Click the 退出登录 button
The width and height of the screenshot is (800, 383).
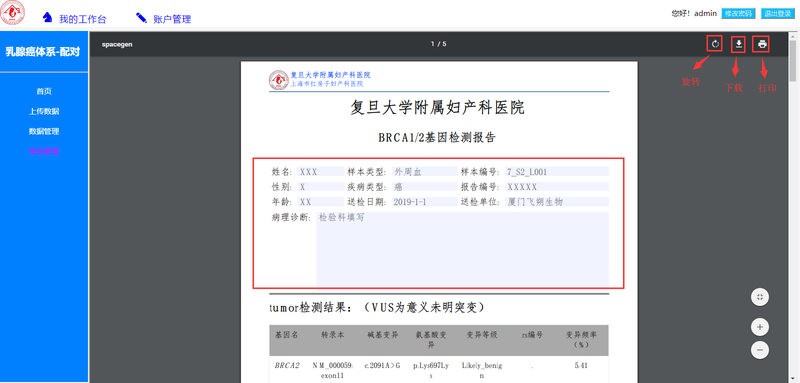point(778,14)
